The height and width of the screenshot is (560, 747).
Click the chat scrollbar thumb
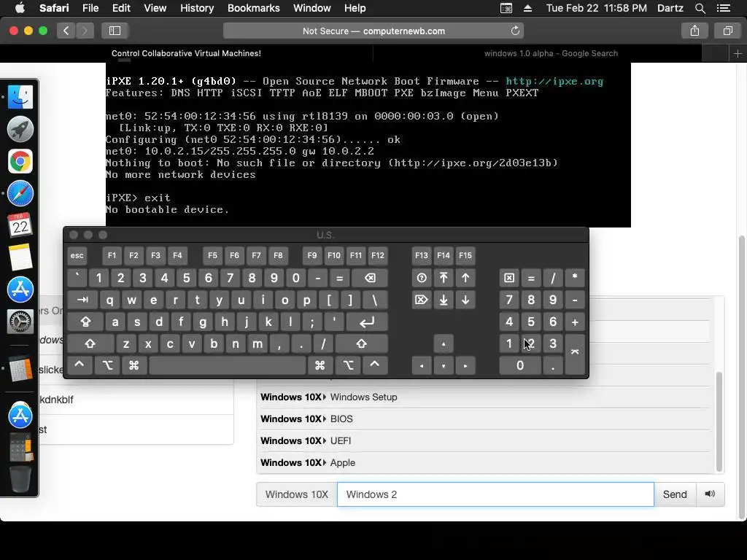coord(719,422)
